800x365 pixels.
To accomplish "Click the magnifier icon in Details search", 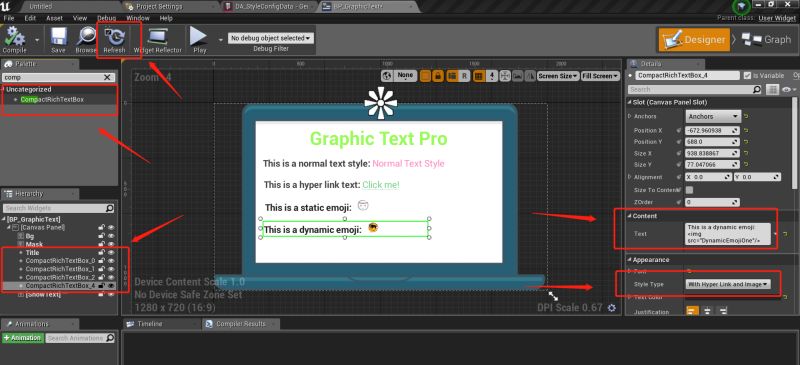I will pos(757,89).
